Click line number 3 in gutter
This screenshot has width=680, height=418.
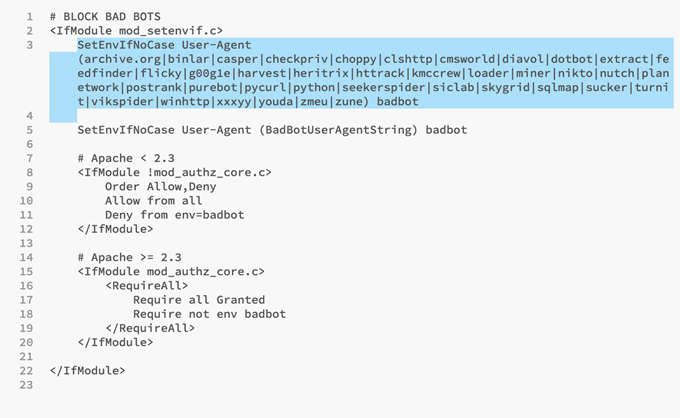[29, 45]
